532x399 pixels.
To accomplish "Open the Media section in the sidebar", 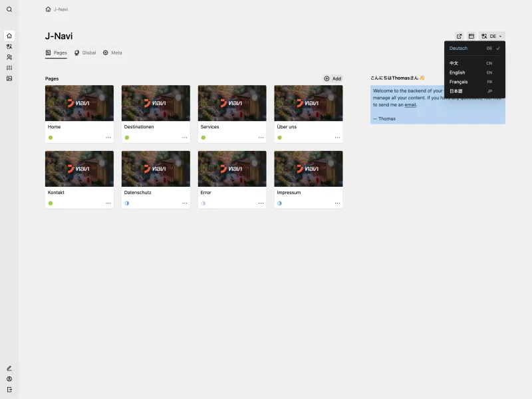I will tap(9, 79).
